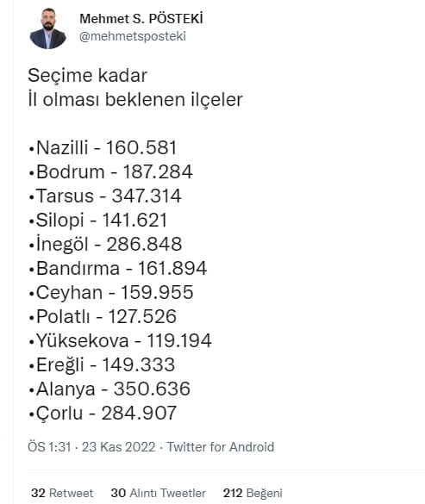Image resolution: width=425 pixels, height=504 pixels.
Task: Click the İnegöl - 286.848 line
Action: click(105, 244)
